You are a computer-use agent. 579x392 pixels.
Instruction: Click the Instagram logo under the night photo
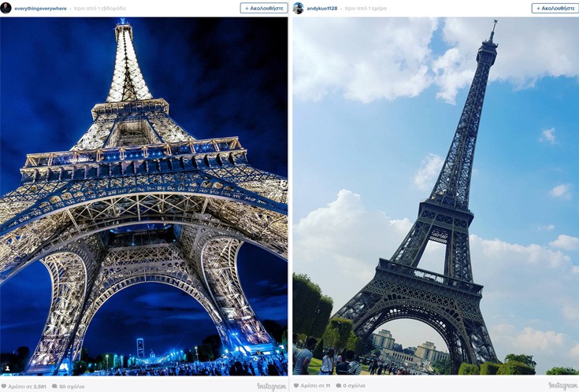272,386
